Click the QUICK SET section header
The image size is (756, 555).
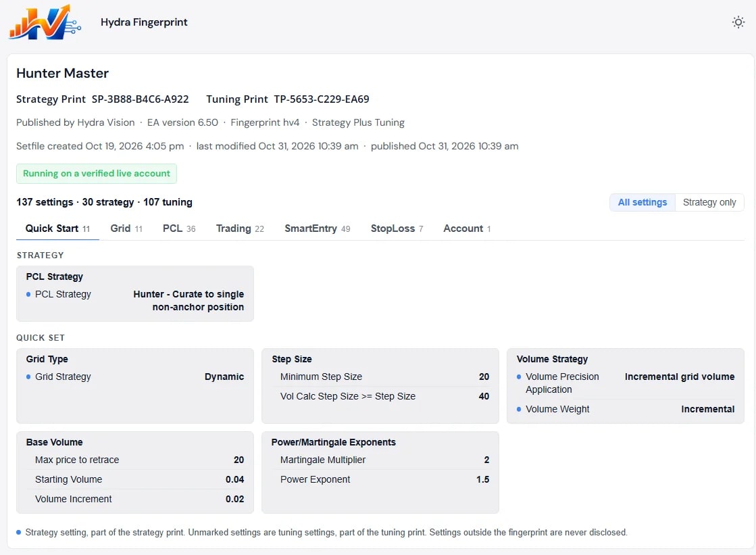click(x=40, y=338)
